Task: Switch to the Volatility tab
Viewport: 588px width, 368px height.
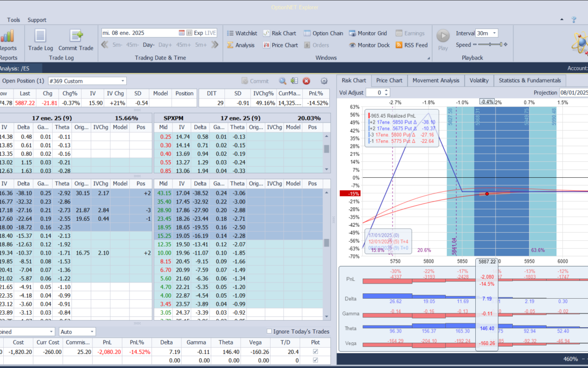Action: pos(479,81)
